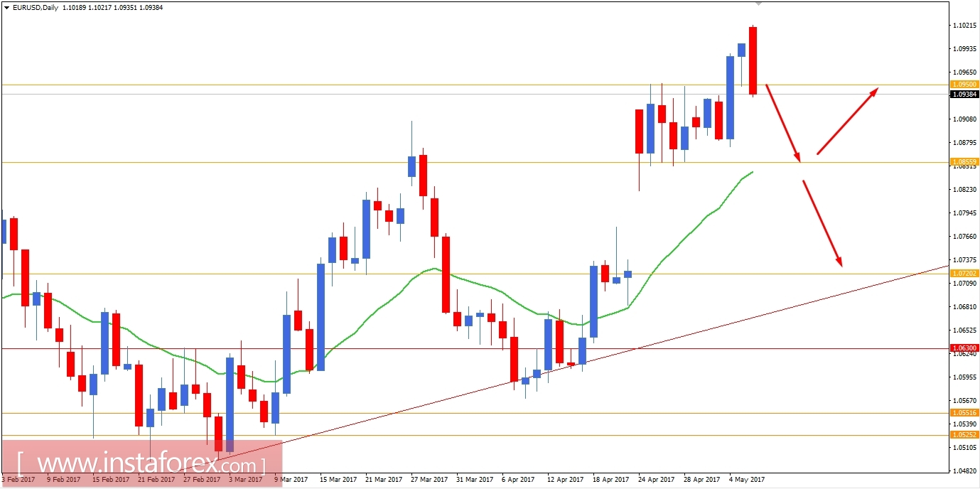
Task: Click the 1.08230 value on price axis
Action: click(x=964, y=190)
